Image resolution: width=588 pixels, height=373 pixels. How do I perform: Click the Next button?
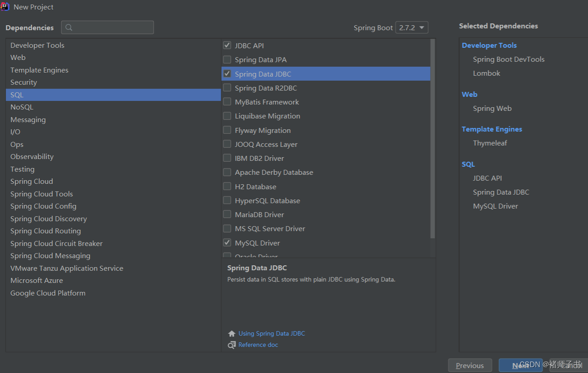[521, 365]
